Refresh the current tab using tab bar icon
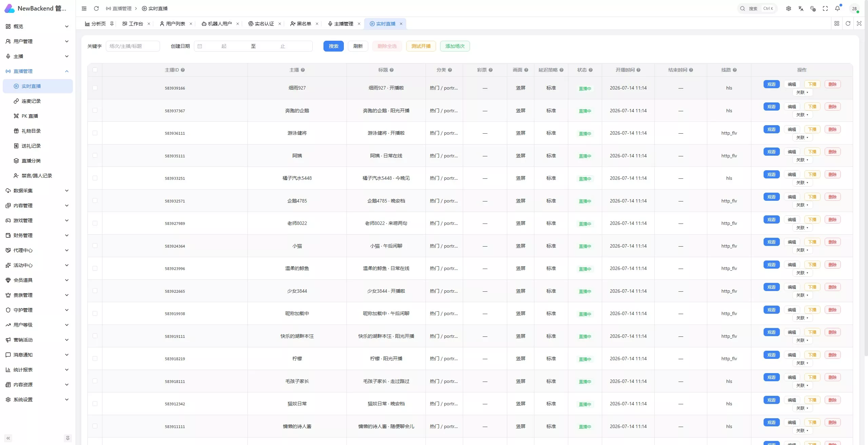 [848, 23]
